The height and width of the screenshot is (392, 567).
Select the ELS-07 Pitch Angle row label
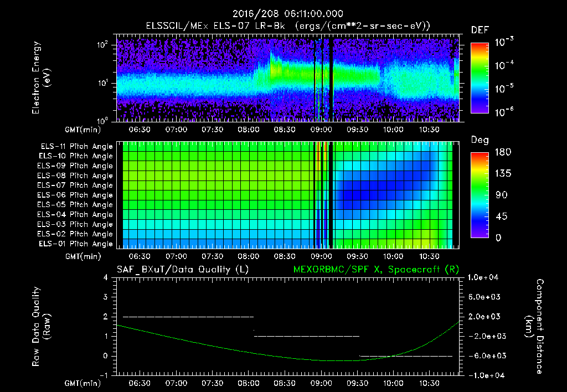(x=75, y=185)
